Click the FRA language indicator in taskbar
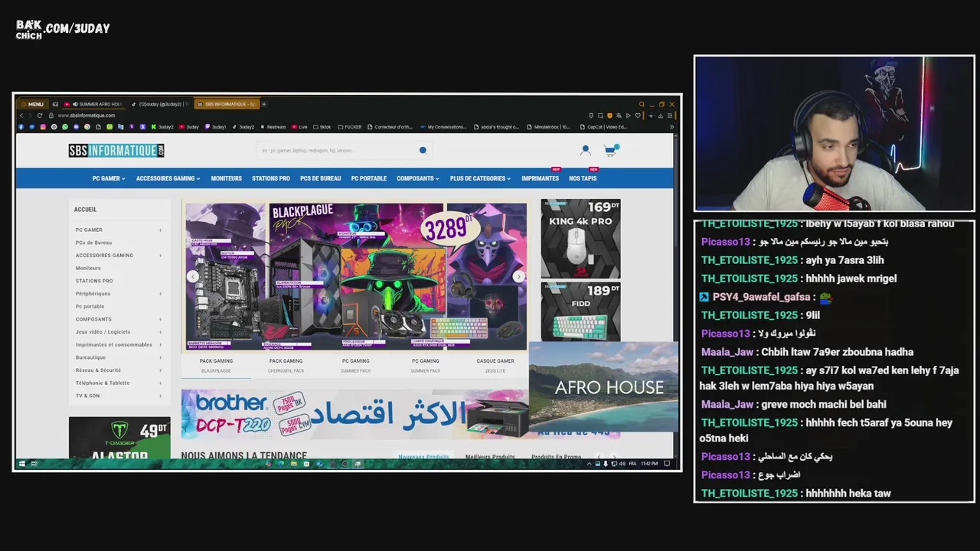The width and height of the screenshot is (980, 551). click(x=632, y=464)
